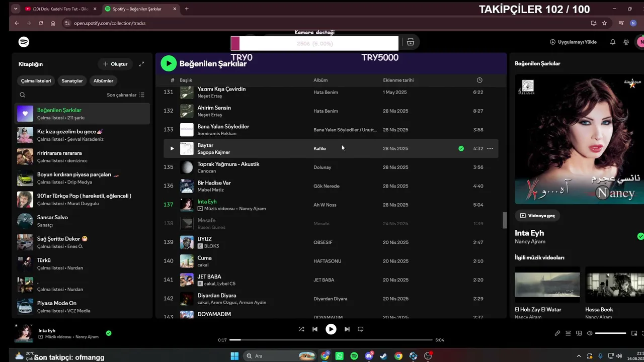Filter library by Çalma listeleri
The height and width of the screenshot is (362, 644).
[36, 80]
